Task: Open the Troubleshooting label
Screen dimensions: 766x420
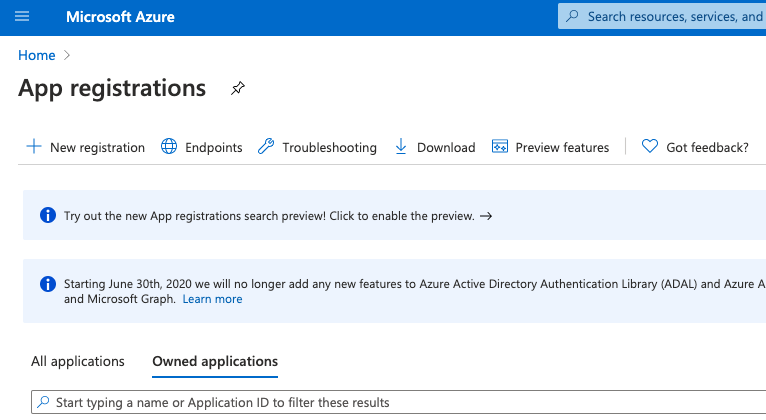Action: (329, 147)
